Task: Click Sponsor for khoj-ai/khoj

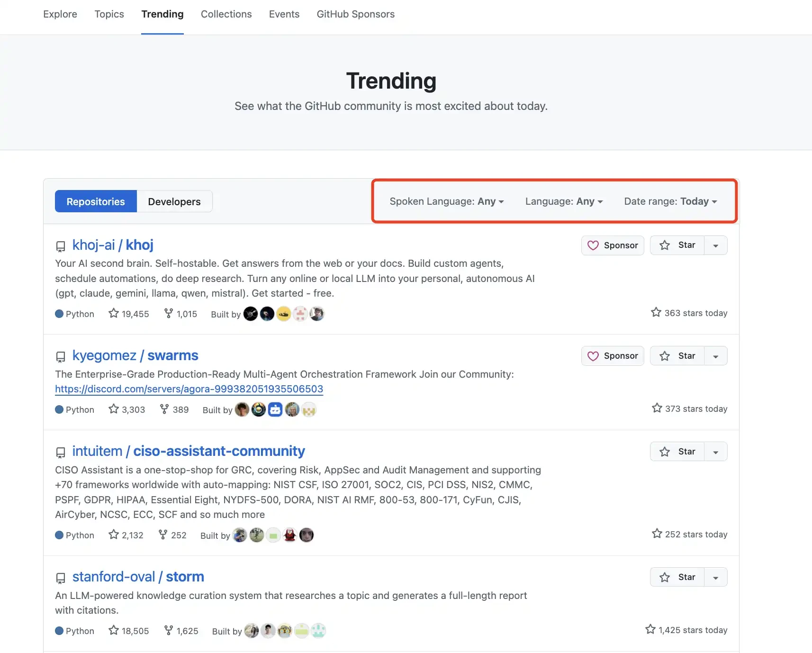Action: click(613, 245)
